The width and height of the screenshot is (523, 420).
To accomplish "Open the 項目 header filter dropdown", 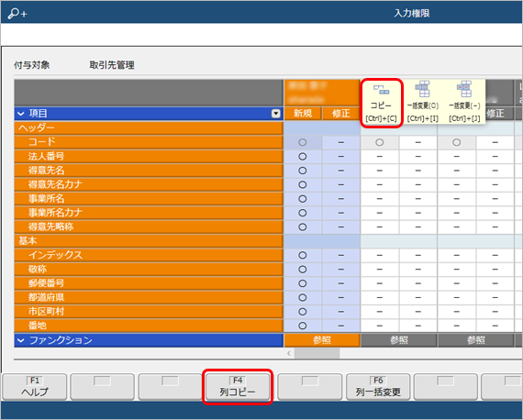I will point(276,114).
